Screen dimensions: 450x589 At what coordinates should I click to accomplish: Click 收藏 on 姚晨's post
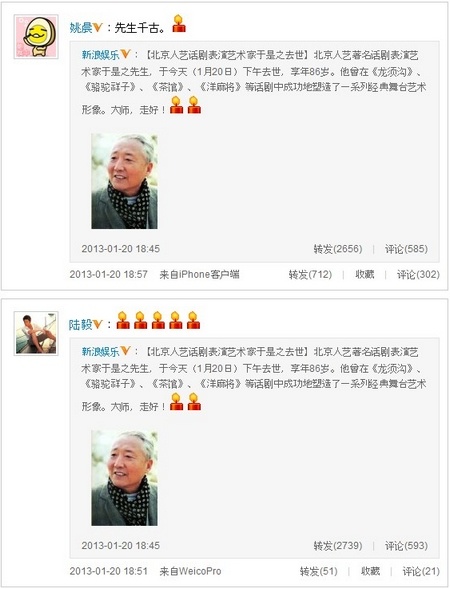pos(365,275)
